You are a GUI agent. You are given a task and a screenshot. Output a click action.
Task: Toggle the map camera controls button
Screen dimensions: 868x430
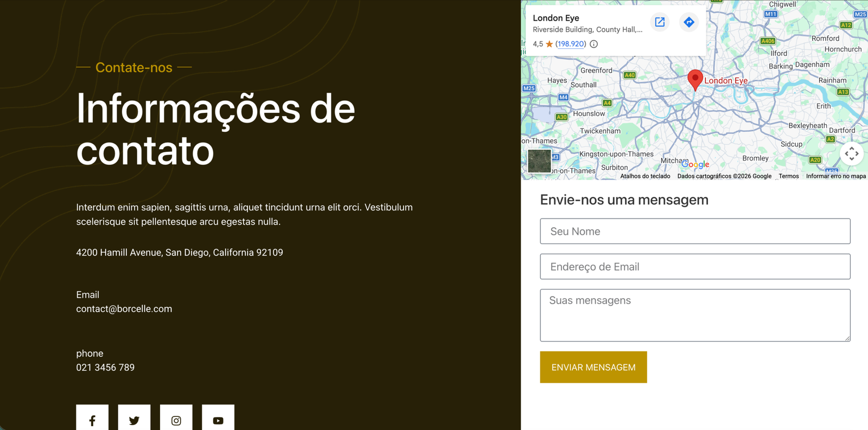(851, 154)
